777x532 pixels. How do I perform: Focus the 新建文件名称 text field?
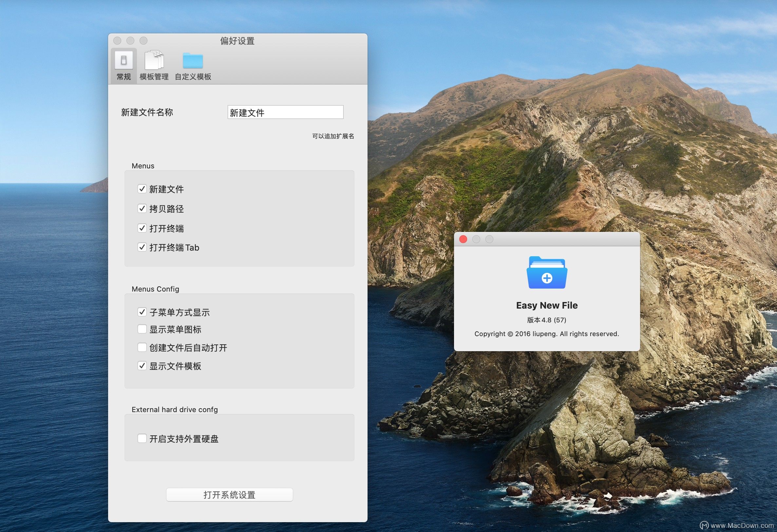coord(286,112)
